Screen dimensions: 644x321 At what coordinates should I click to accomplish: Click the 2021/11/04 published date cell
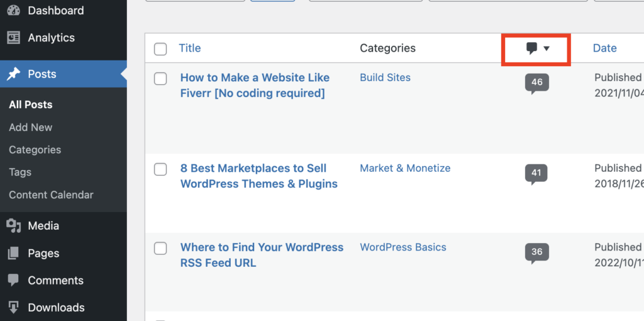click(619, 85)
